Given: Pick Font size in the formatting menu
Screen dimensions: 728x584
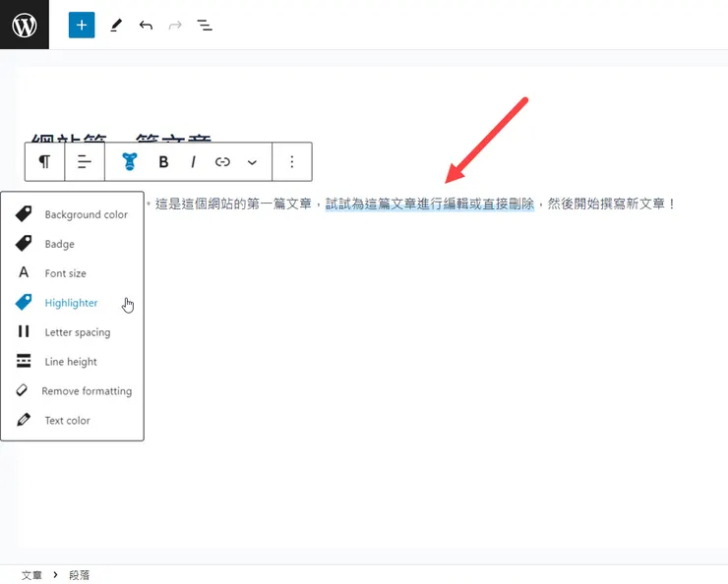Looking at the screenshot, I should tap(73, 273).
